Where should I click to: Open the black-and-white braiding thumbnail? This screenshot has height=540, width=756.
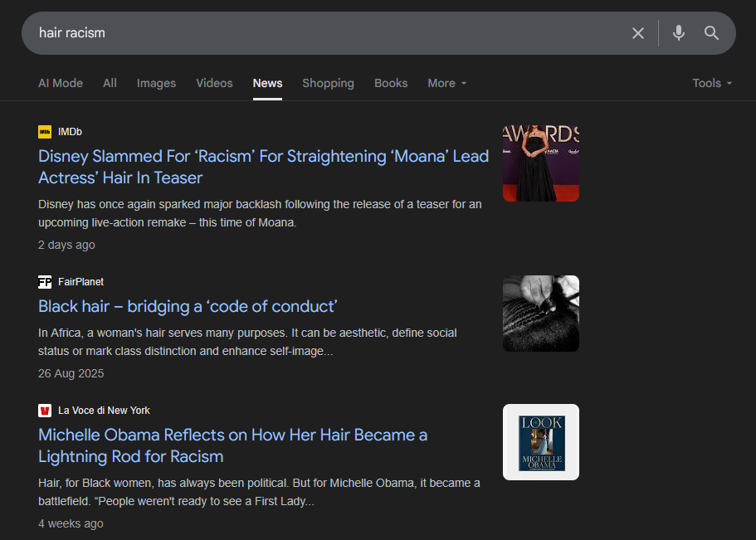[541, 314]
